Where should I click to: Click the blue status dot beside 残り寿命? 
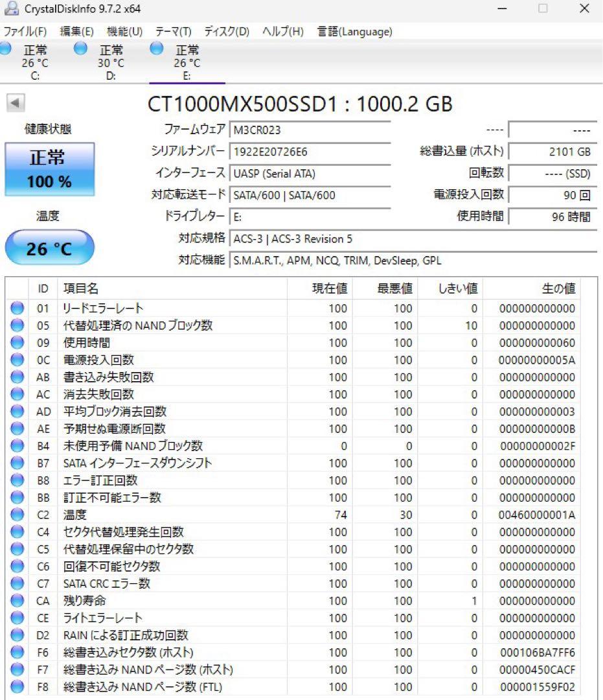pos(17,601)
